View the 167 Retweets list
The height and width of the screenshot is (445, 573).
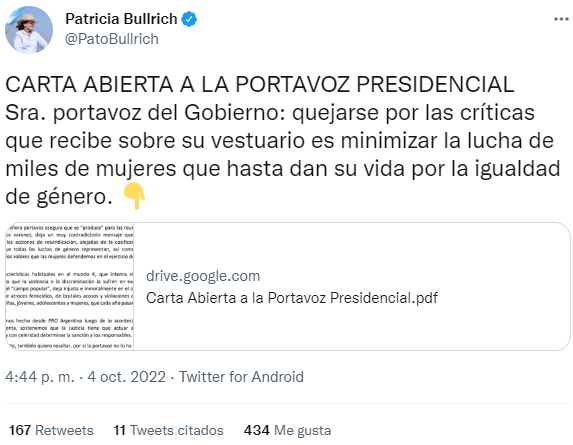(51, 430)
